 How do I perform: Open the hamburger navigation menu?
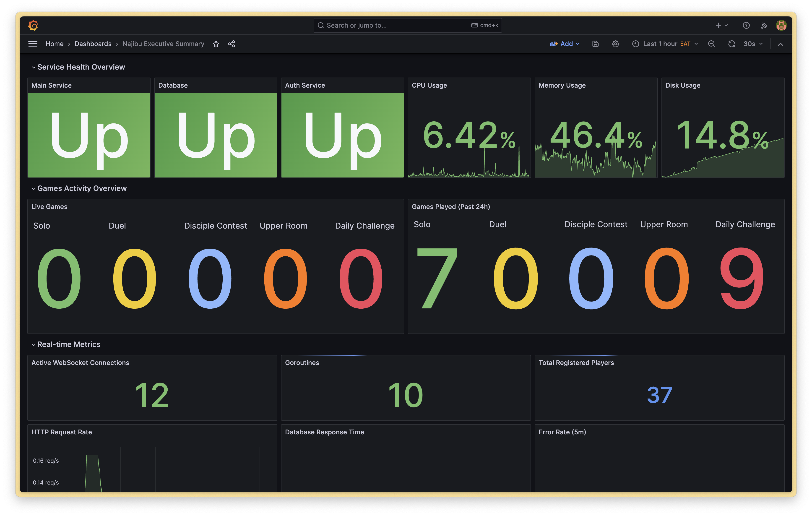[33, 44]
